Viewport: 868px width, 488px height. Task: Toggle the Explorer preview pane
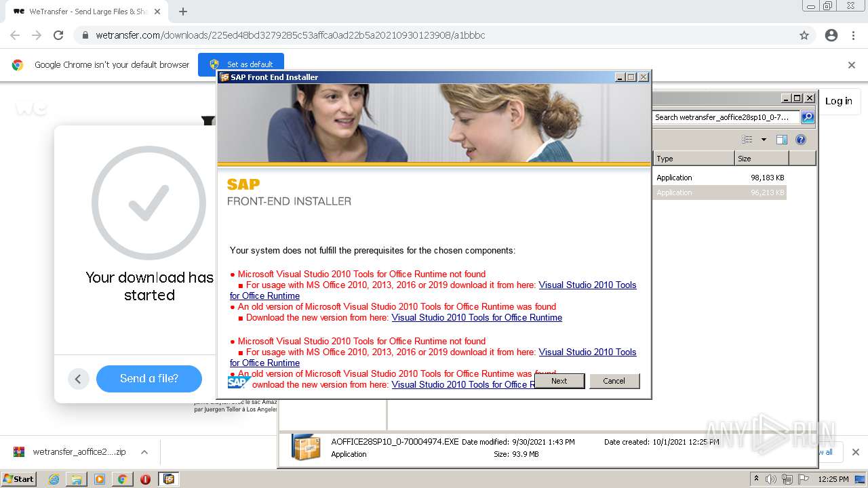click(x=782, y=140)
